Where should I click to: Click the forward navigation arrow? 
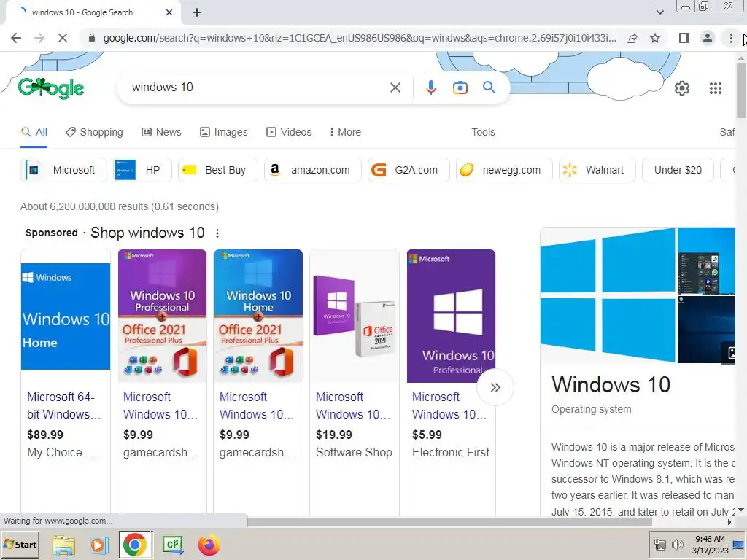pyautogui.click(x=39, y=38)
